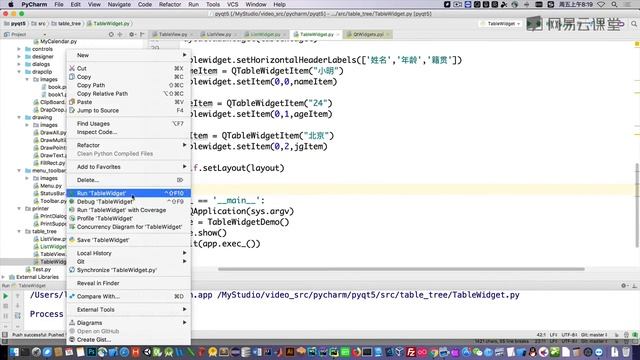
Task: Switch to ListWidget.py editor tab
Action: pos(264,35)
